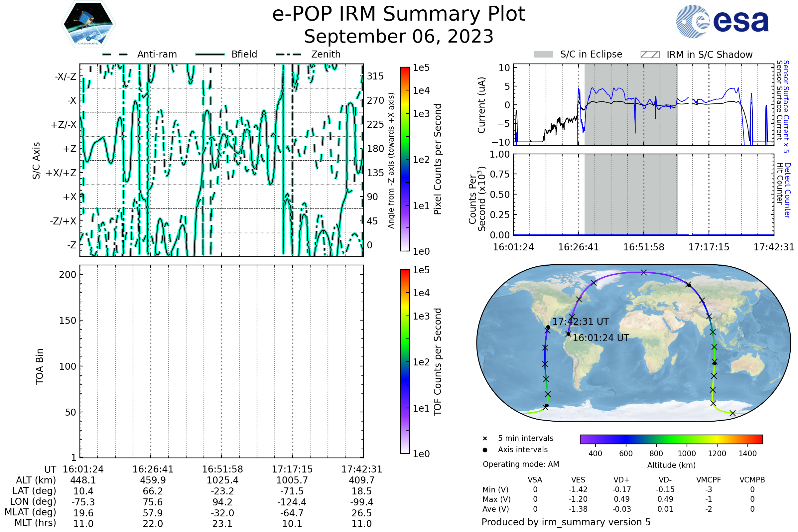Click the CASSIOPE hexagon mission logo
Image resolution: width=798 pixels, height=532 pixels.
coord(88,24)
